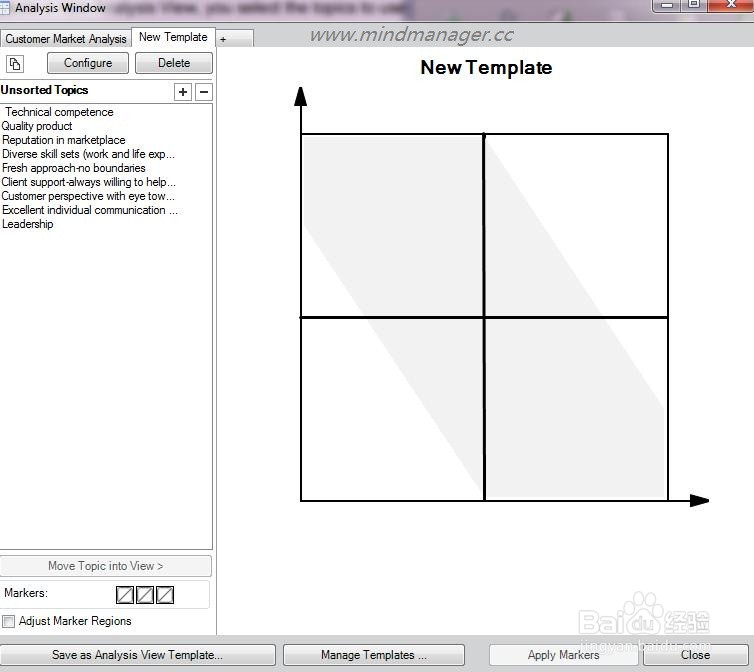754x672 pixels.
Task: Select the first marker box
Action: click(125, 595)
